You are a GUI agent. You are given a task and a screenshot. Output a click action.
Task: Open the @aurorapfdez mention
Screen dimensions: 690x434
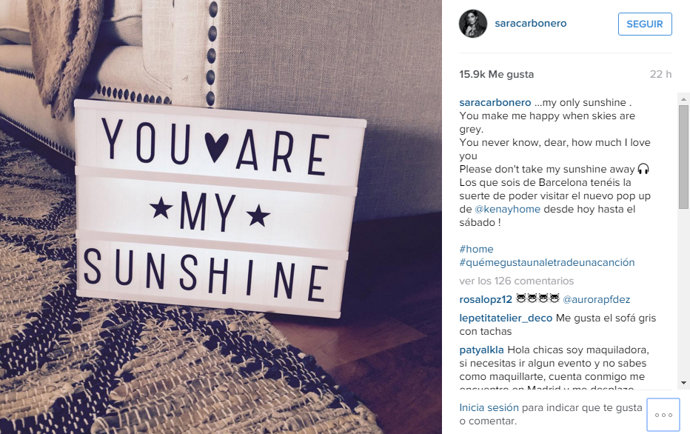(596, 300)
